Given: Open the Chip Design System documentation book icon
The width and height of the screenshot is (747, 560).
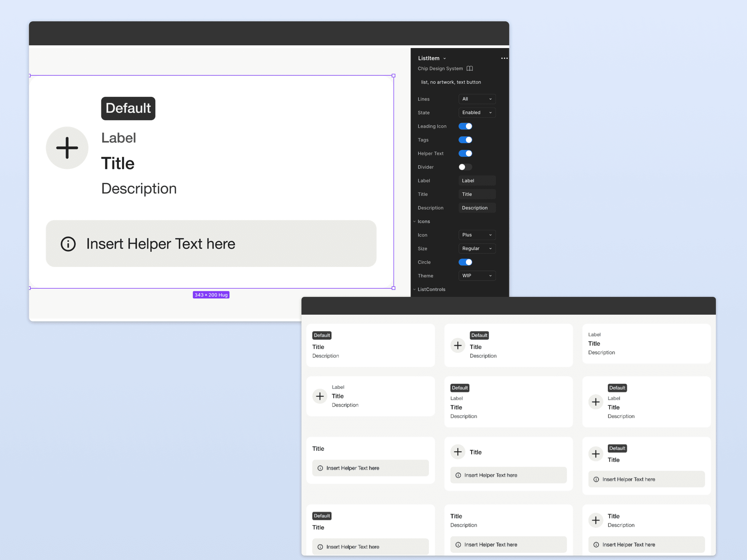Looking at the screenshot, I should point(470,68).
